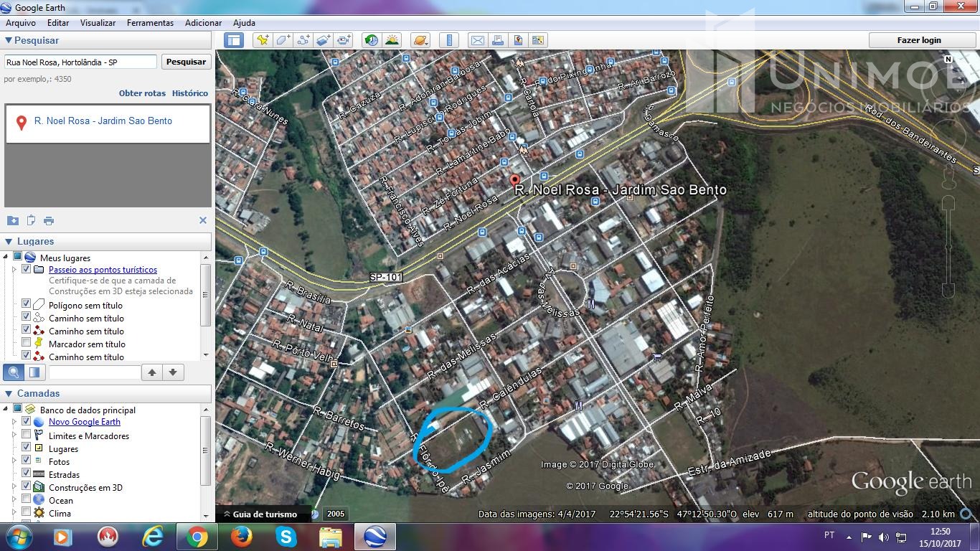Collapse the Camadas panel

tap(9, 393)
